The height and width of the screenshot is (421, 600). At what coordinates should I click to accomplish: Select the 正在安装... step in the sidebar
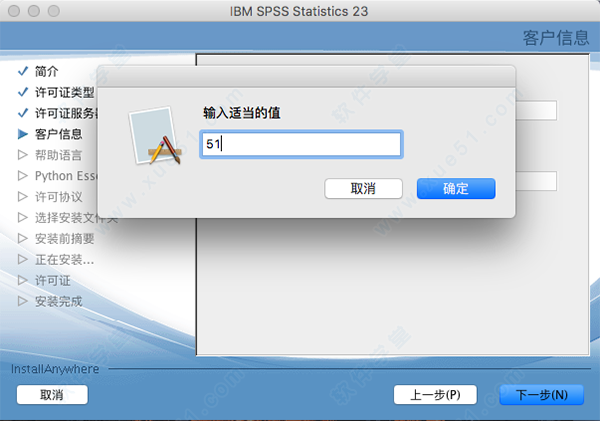(64, 260)
